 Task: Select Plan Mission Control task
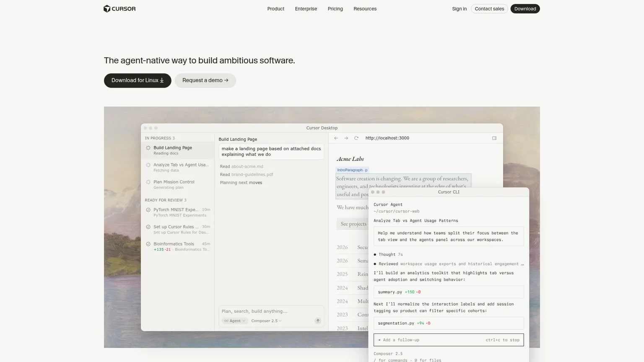pos(178,185)
